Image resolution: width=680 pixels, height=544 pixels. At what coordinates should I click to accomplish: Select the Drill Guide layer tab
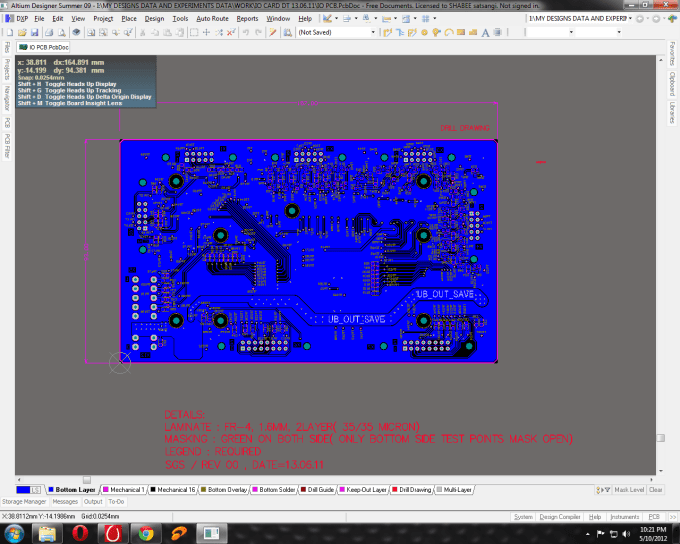pos(317,490)
